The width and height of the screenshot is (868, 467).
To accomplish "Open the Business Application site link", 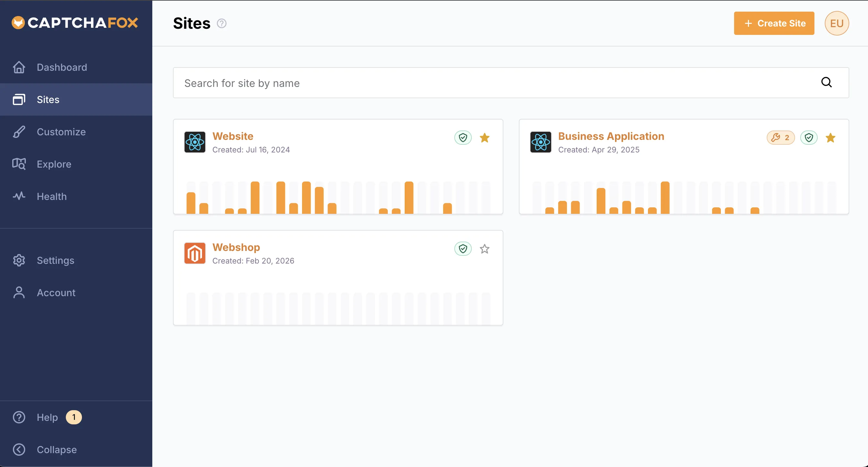I will click(x=611, y=136).
